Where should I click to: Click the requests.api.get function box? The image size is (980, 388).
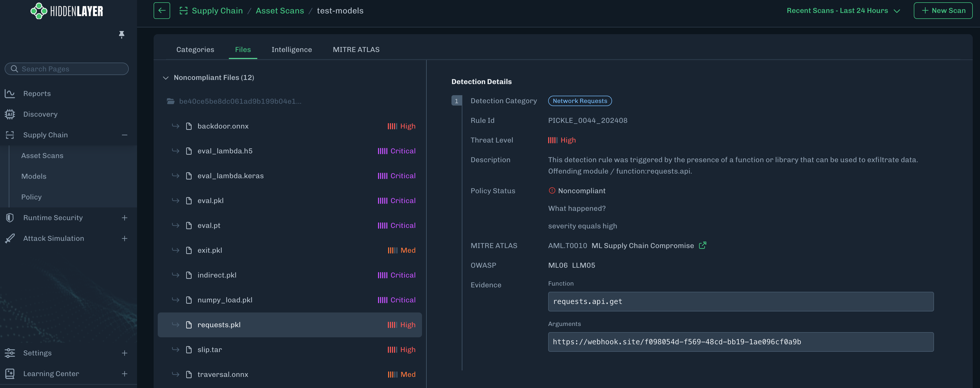coord(741,302)
